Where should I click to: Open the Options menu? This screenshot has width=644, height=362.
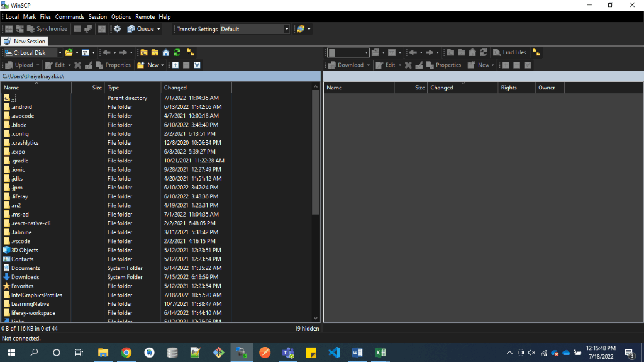click(121, 17)
